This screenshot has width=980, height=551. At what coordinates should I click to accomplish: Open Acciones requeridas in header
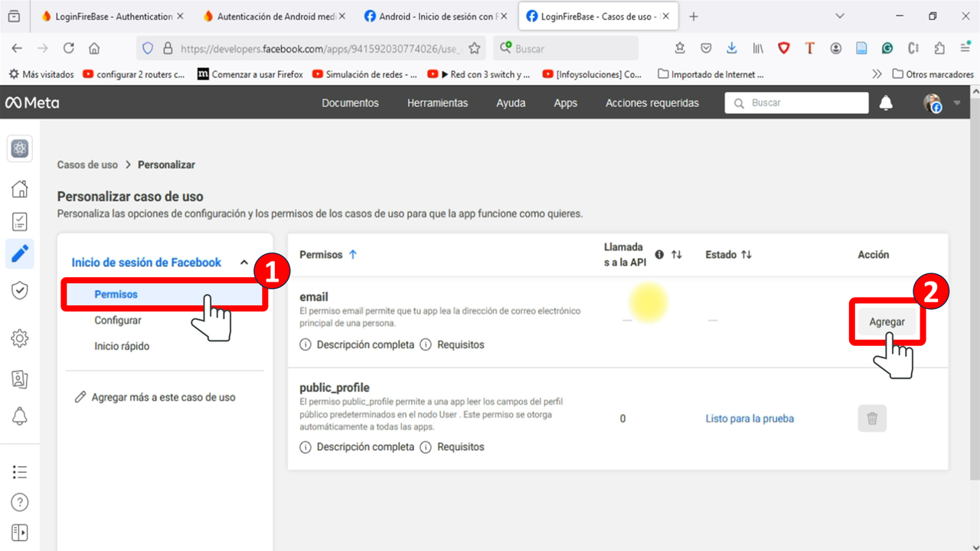652,103
